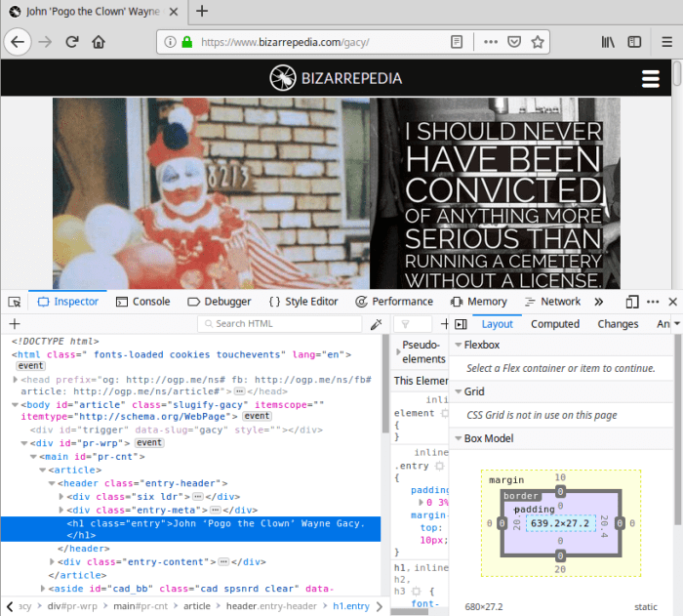Open the Firefox library icon

pyautogui.click(x=608, y=42)
